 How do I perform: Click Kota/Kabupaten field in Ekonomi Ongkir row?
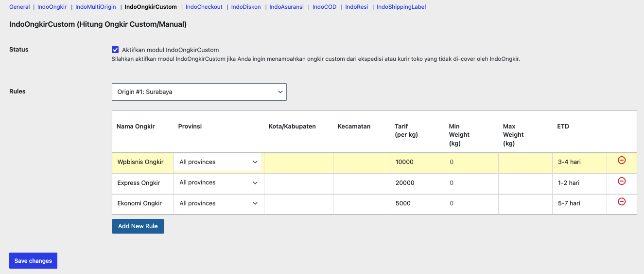[x=298, y=203]
